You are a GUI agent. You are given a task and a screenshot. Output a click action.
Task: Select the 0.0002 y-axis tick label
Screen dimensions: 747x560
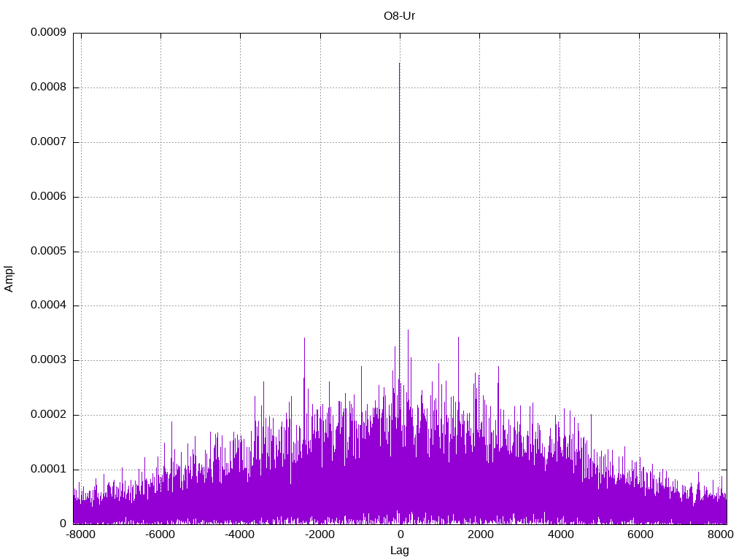48,415
